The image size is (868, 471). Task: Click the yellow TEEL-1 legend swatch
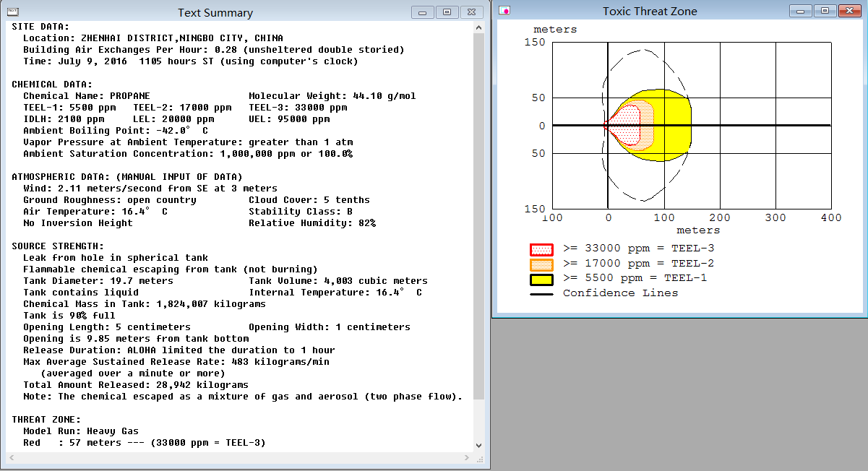[542, 280]
